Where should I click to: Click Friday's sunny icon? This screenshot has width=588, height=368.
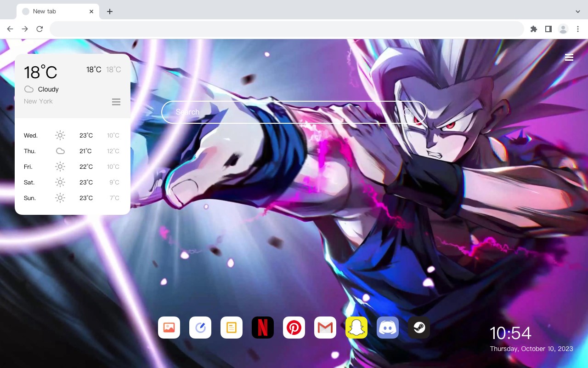(60, 167)
